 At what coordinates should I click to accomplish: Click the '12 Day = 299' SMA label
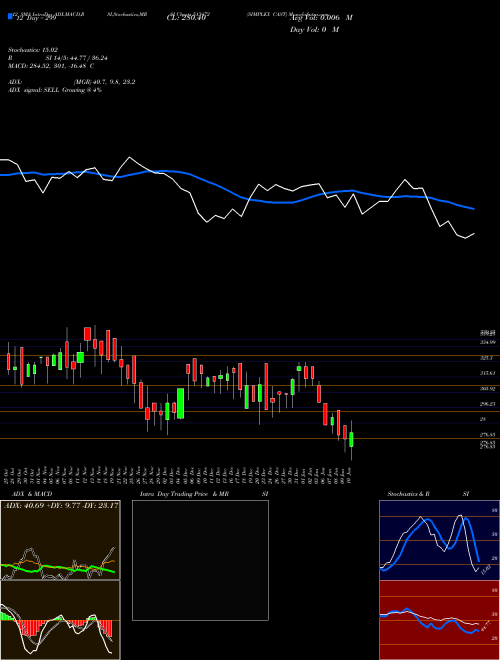click(36, 19)
